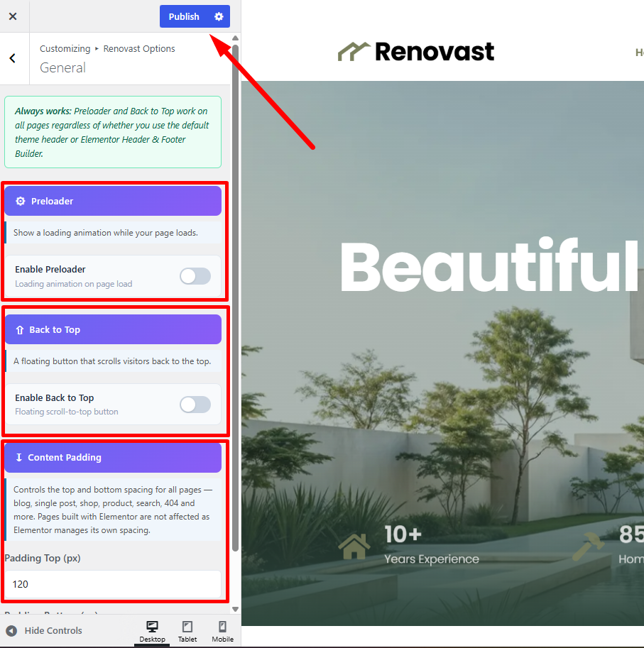Viewport: 644px width, 648px height.
Task: Click the '10+' statistic in preview
Action: (x=403, y=534)
